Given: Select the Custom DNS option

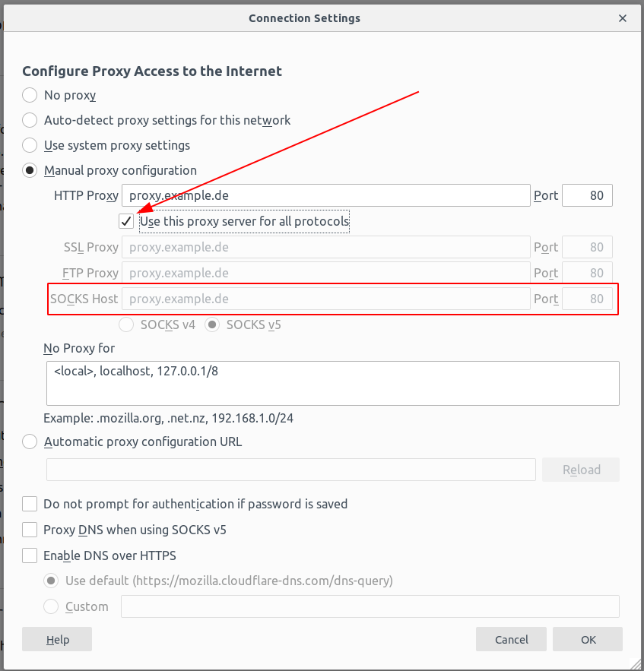Looking at the screenshot, I should click(x=50, y=606).
